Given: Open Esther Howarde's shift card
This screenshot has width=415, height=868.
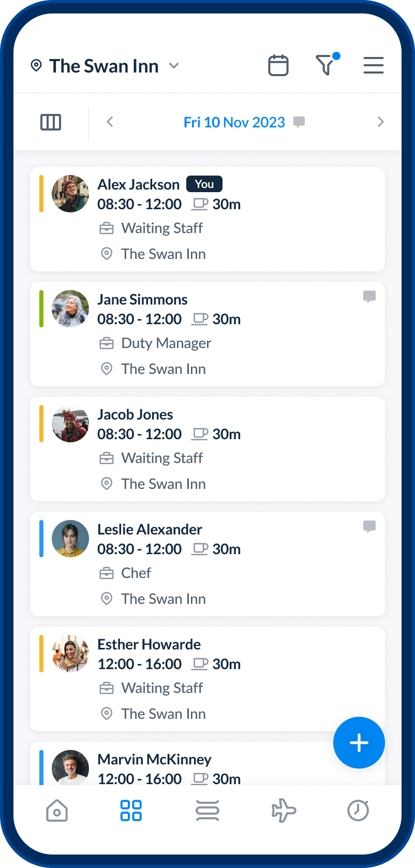Looking at the screenshot, I should coord(207,679).
